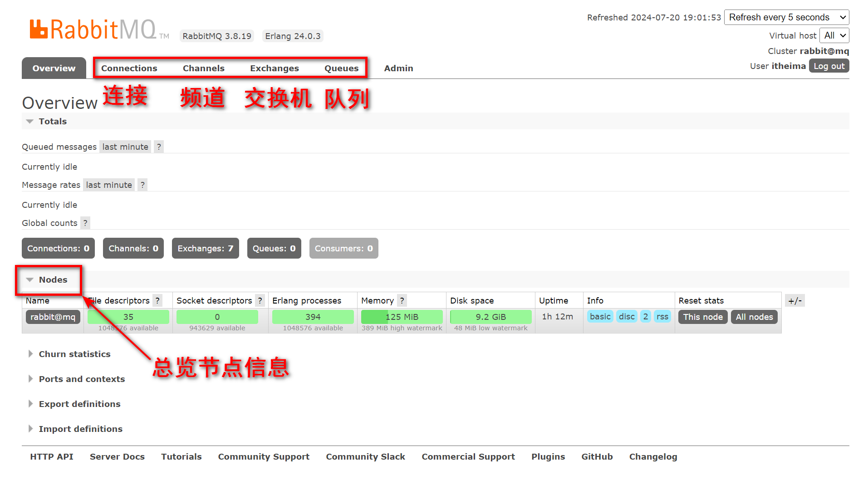Open the Server Docs link

[x=117, y=457]
